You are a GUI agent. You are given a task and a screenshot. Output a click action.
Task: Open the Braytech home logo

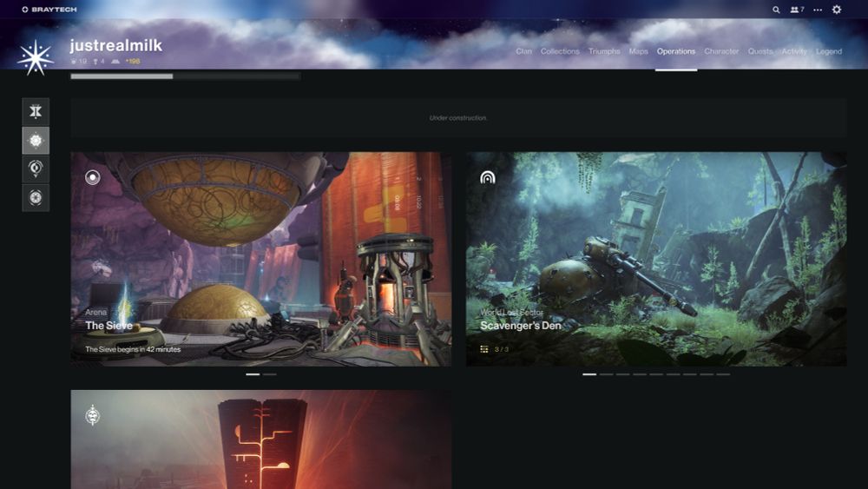[49, 10]
